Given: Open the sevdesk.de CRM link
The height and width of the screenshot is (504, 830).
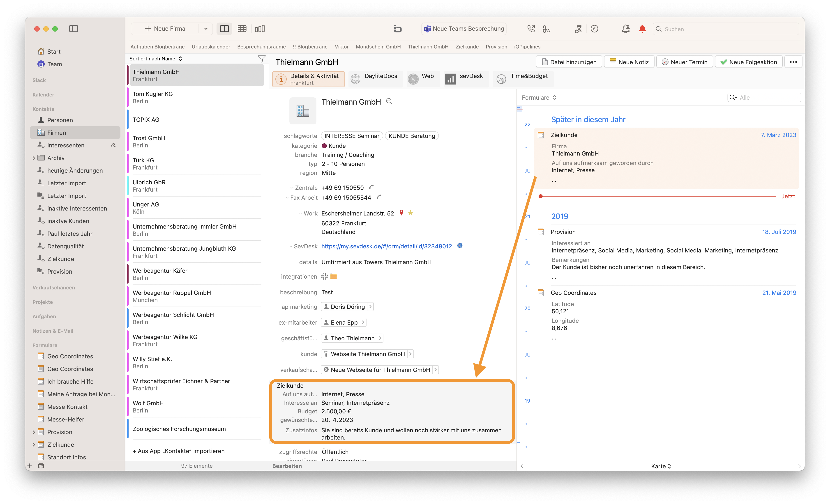Looking at the screenshot, I should [x=386, y=246].
